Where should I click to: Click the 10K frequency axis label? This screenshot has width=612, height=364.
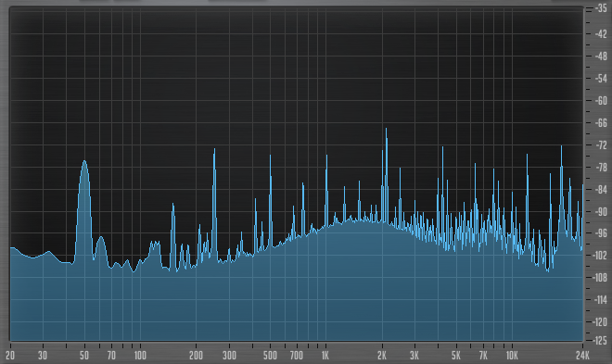512,356
